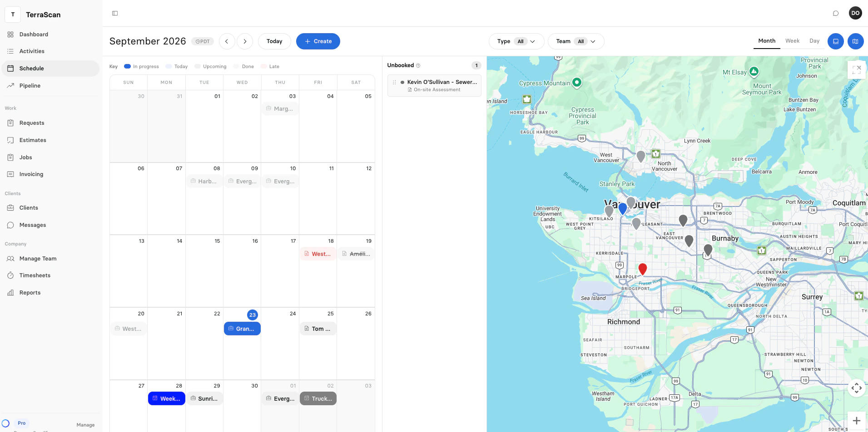Screen dimensions: 868x432
Task: Expand the Team filter dropdown
Action: coord(576,41)
